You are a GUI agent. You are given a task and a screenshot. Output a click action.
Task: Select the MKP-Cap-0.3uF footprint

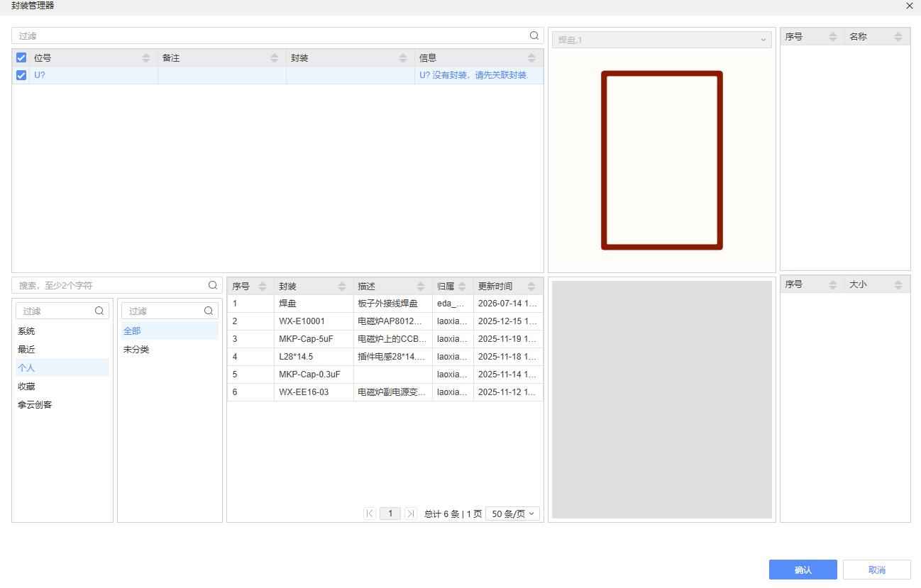click(385, 375)
